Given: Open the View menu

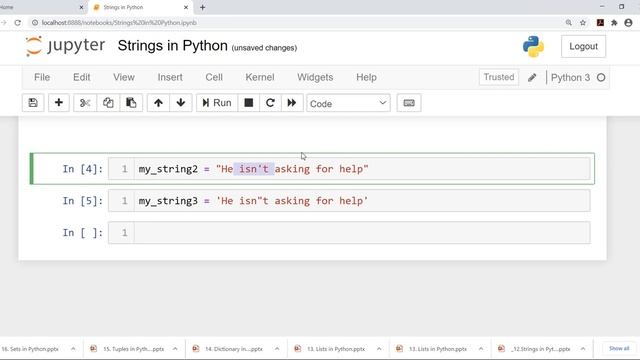Looking at the screenshot, I should pos(124,77).
